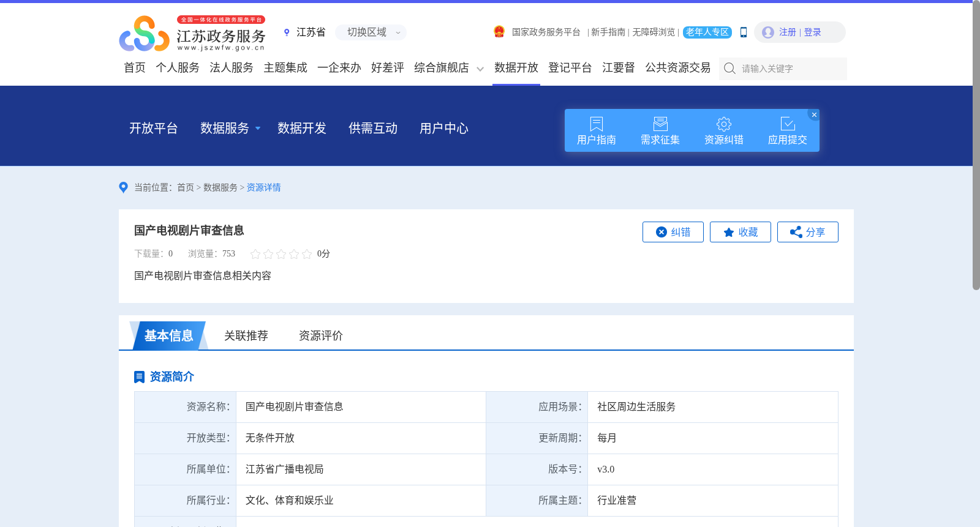
Task: Rate three stars on the rating
Action: (x=281, y=253)
